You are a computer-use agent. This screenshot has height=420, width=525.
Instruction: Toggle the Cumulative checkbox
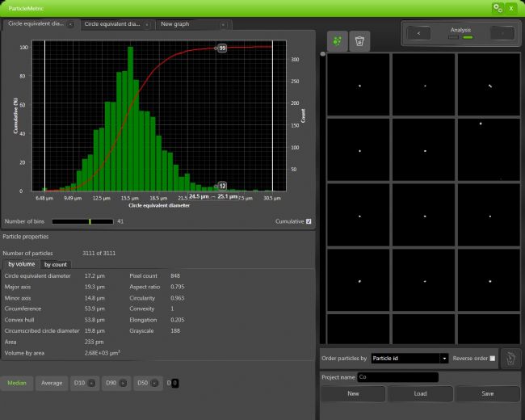pyautogui.click(x=309, y=220)
